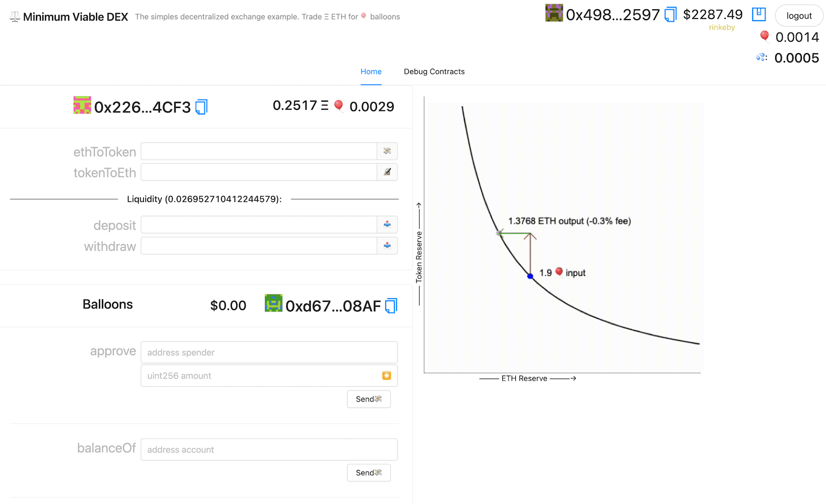
Task: Click the star icon in uint256 amount
Action: 386,376
